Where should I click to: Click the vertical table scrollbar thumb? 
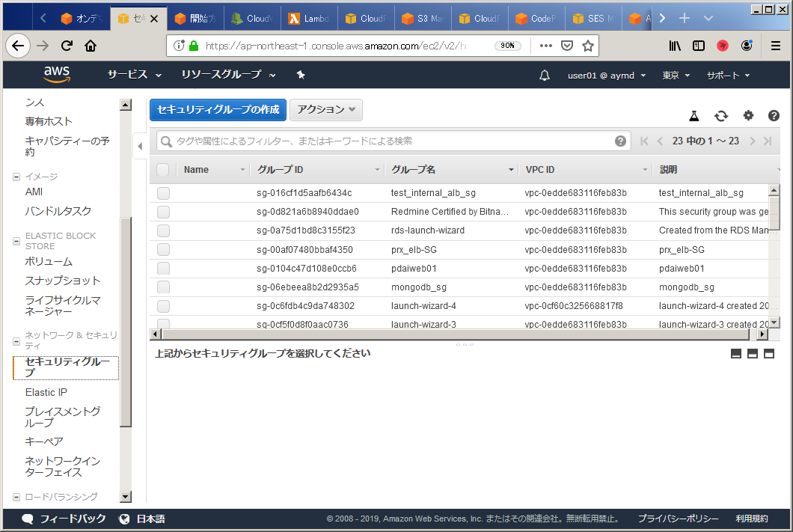point(774,213)
